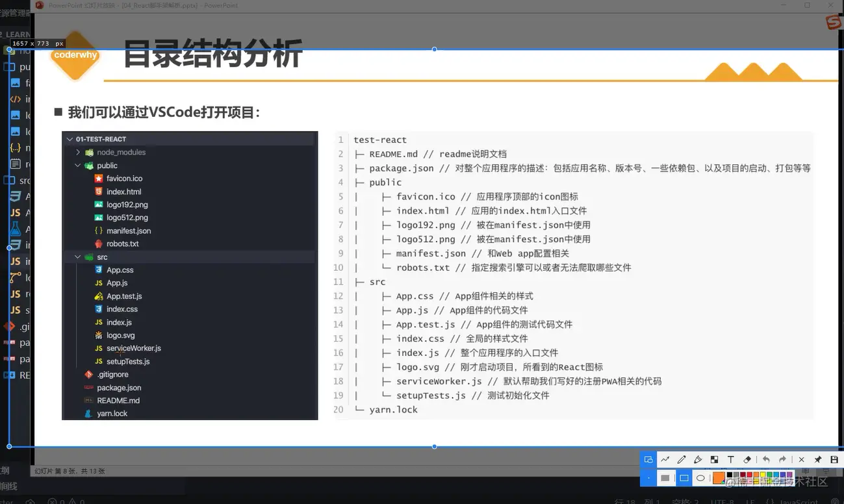Viewport: 844px width, 504px height.
Task: Switch to the filled gray rectangle style
Action: tap(665, 478)
